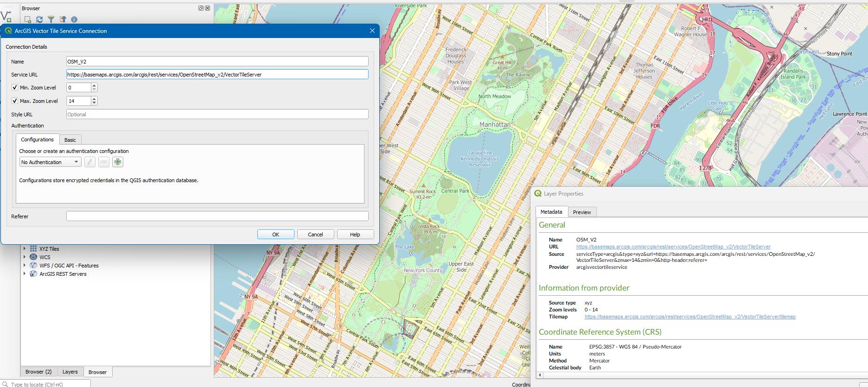Click the add vector layer toolbar icon
The width and height of the screenshot is (868, 387).
click(x=6, y=16)
